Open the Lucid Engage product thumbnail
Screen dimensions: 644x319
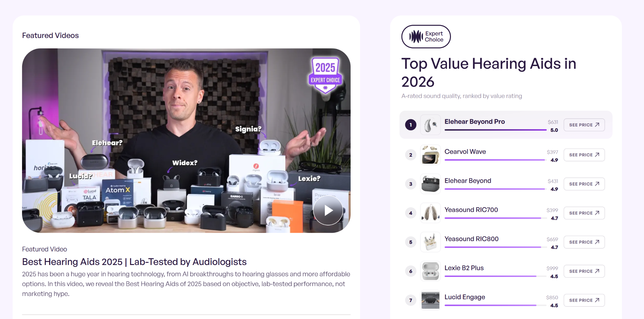click(430, 300)
